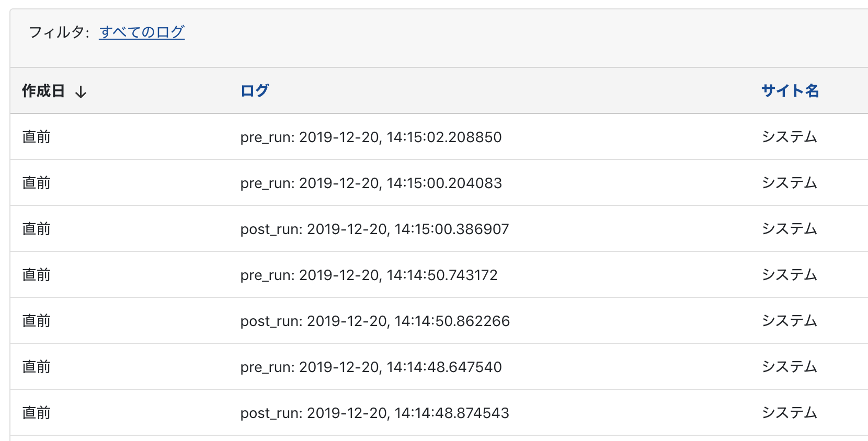868x441 pixels.
Task: Select log pre_run 14:15:00.204083
Action: click(371, 183)
